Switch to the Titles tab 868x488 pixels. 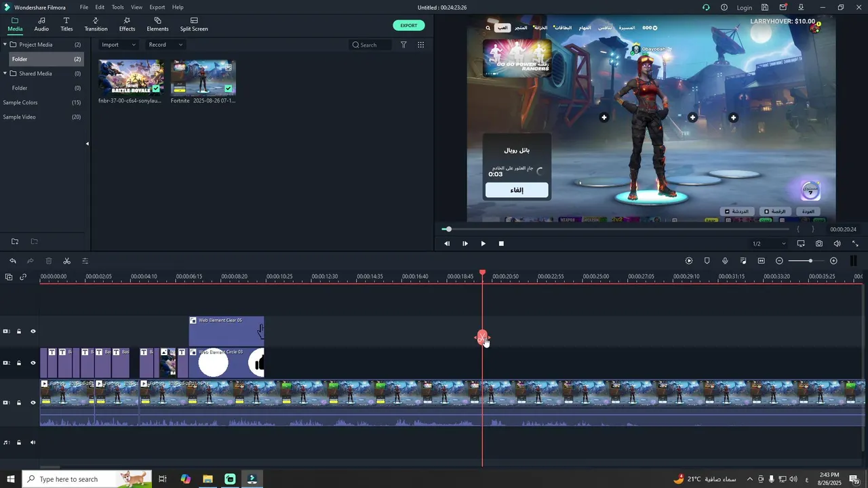pyautogui.click(x=66, y=24)
